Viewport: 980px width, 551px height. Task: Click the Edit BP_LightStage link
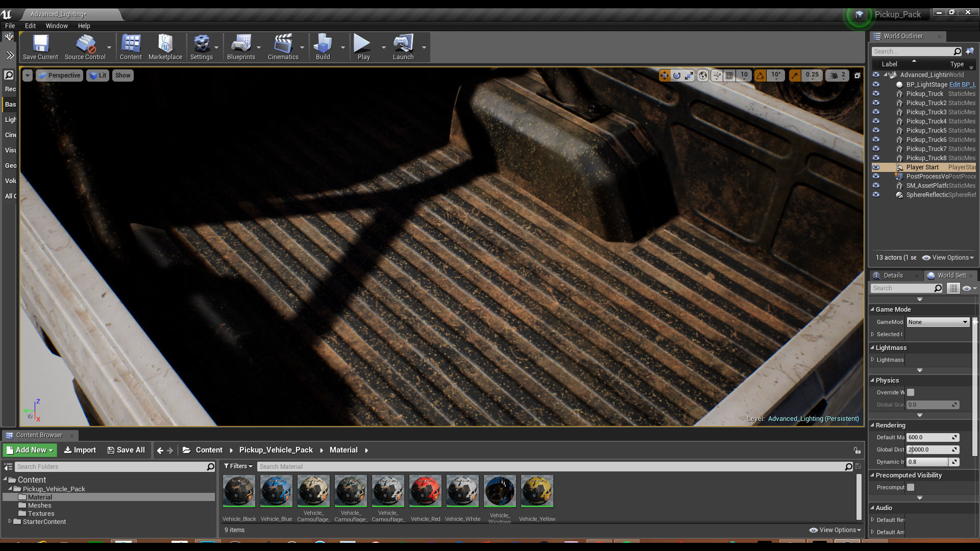[962, 85]
